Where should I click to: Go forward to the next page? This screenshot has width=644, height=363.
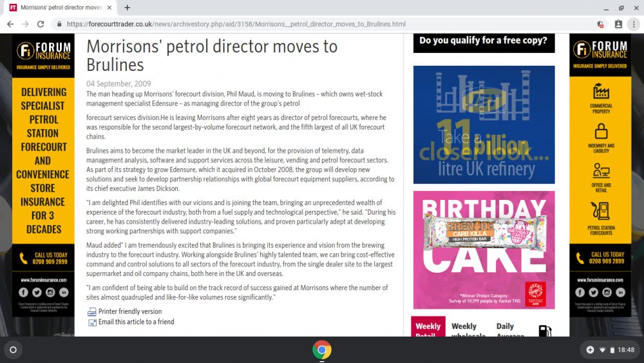coord(26,25)
